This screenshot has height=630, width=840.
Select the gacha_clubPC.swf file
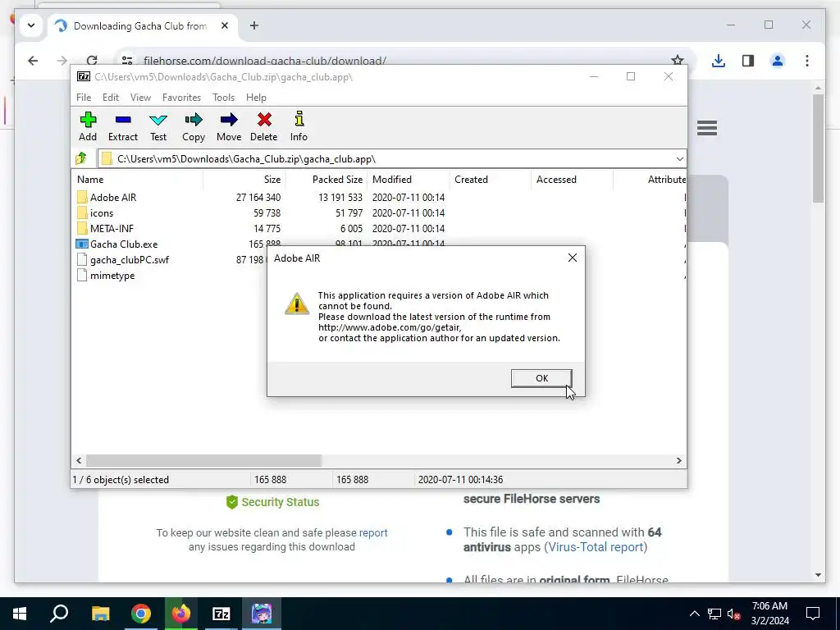pyautogui.click(x=123, y=260)
